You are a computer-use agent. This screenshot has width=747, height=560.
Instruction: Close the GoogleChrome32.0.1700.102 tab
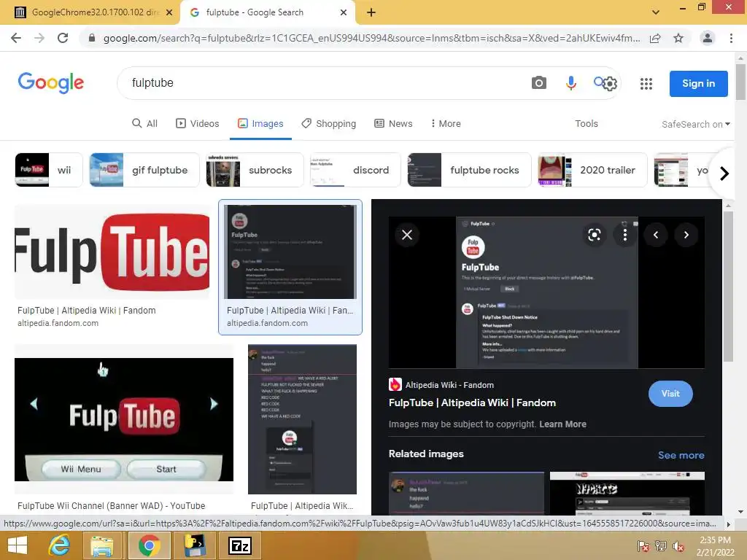169,12
